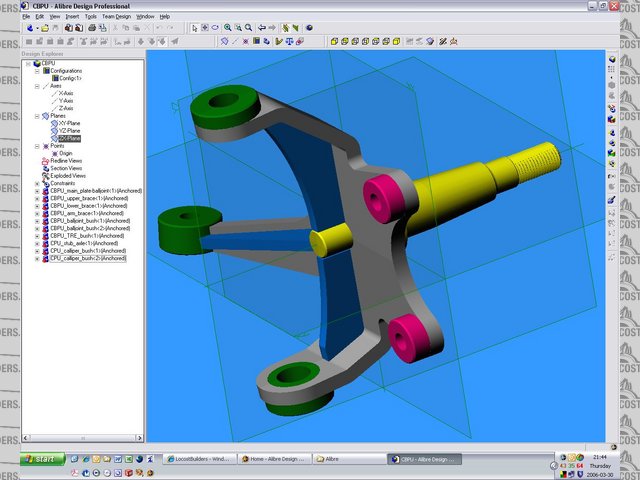The image size is (640, 480).
Task: Expand the CPU_stub_axle part node
Action: pos(37,243)
